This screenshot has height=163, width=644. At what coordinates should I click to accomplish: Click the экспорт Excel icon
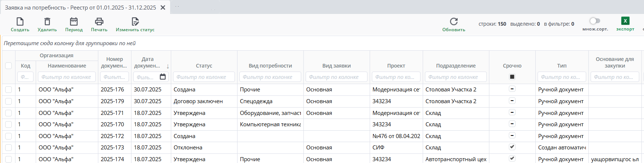click(625, 21)
